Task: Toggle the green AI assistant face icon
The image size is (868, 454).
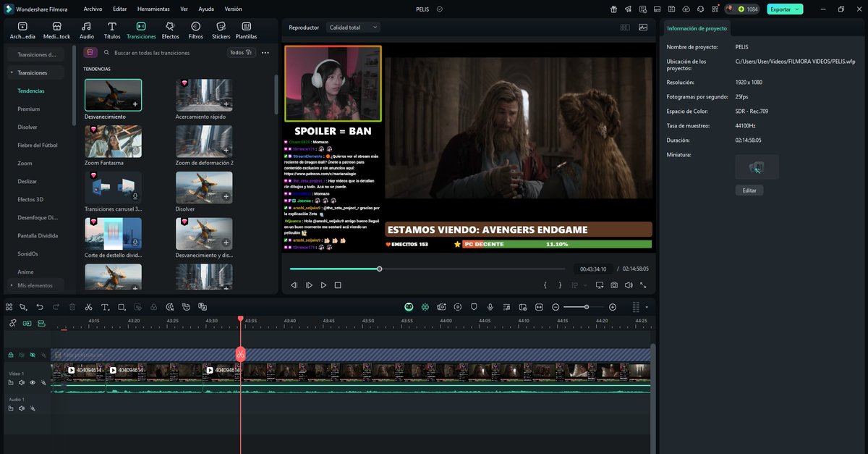Action: 409,307
